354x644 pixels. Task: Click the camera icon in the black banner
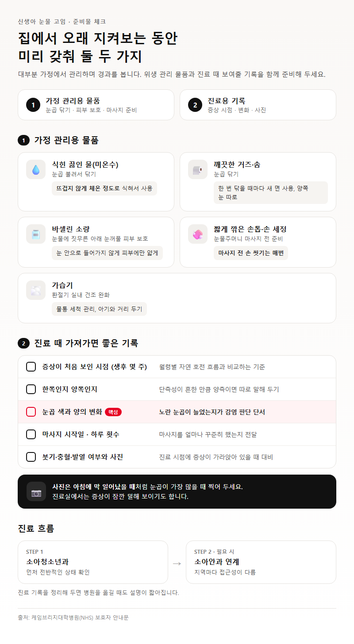pos(36,491)
